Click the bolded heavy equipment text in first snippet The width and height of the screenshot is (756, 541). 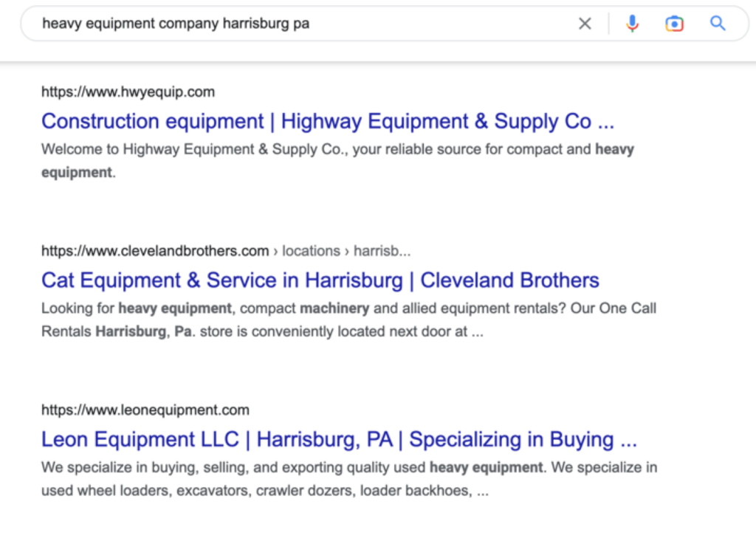pyautogui.click(x=614, y=149)
